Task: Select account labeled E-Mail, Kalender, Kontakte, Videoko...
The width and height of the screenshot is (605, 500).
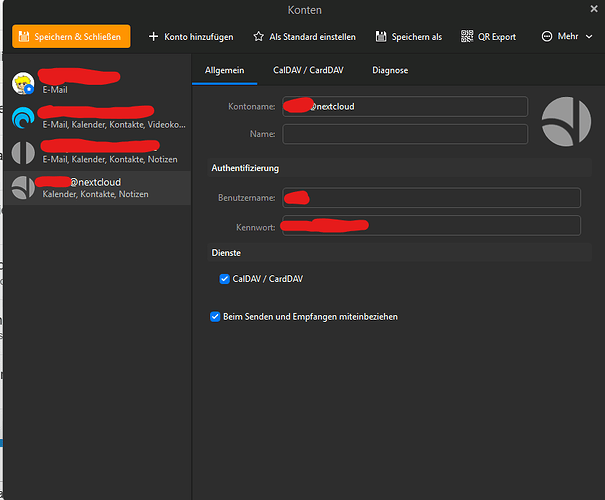Action: (97, 118)
